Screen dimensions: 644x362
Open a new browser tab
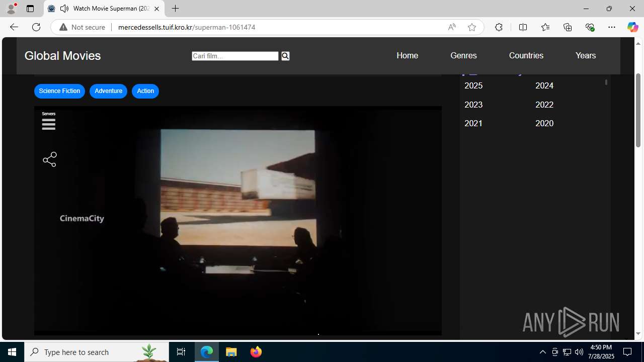[175, 9]
